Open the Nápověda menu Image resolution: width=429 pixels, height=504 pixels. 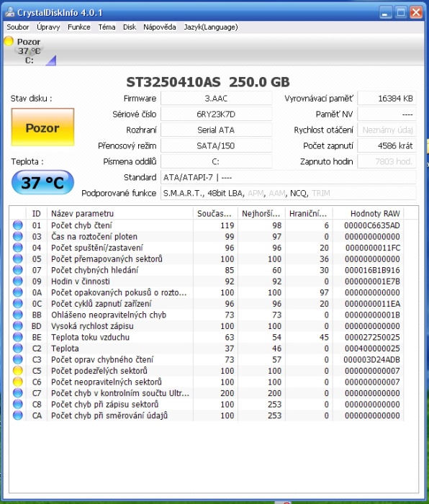tap(159, 27)
